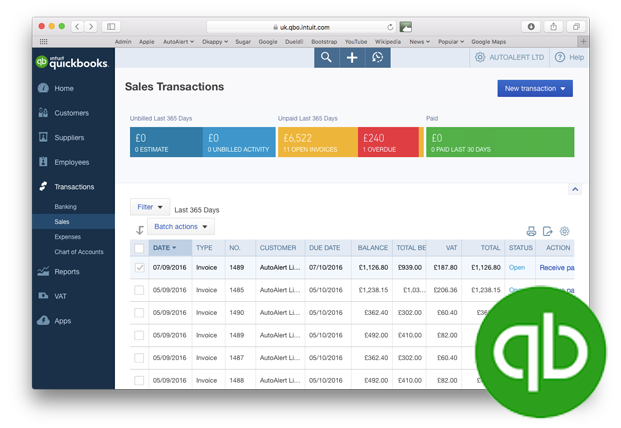
Task: Open the YouTube bookmark
Action: point(356,42)
